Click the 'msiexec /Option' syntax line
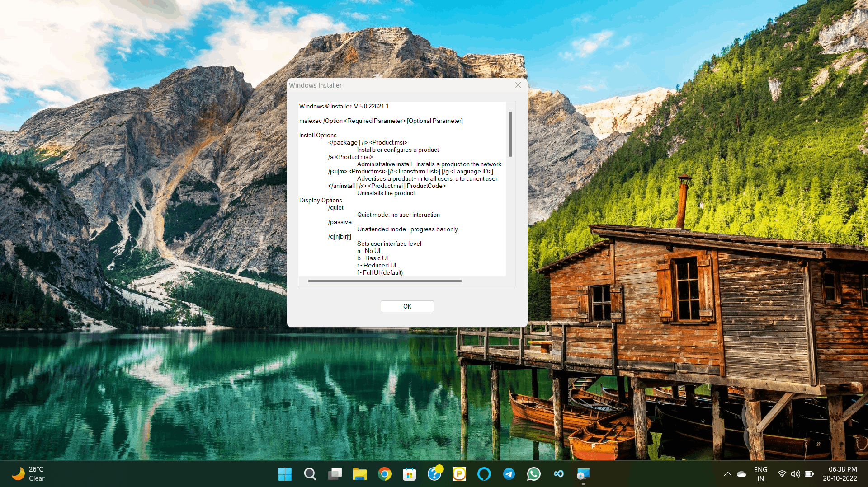Image resolution: width=868 pixels, height=487 pixels. (x=381, y=121)
